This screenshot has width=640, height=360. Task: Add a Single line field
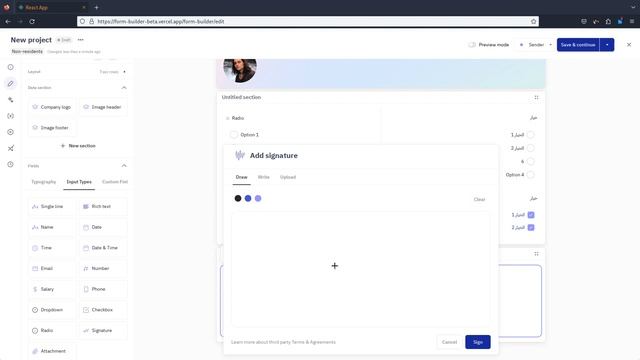[51, 207]
